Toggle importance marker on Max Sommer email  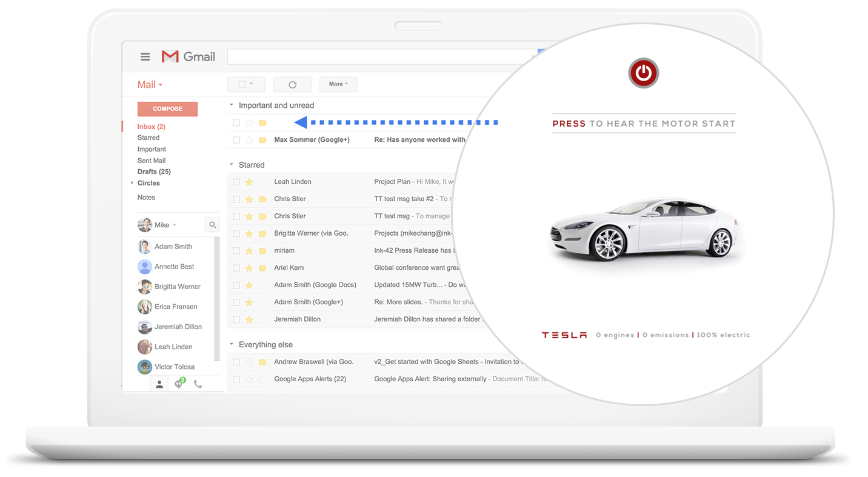click(262, 140)
